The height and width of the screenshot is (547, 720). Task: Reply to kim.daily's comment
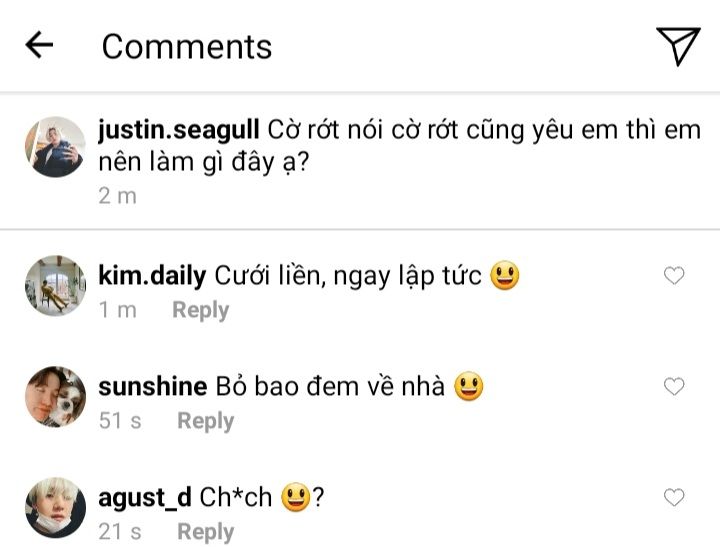tap(200, 311)
